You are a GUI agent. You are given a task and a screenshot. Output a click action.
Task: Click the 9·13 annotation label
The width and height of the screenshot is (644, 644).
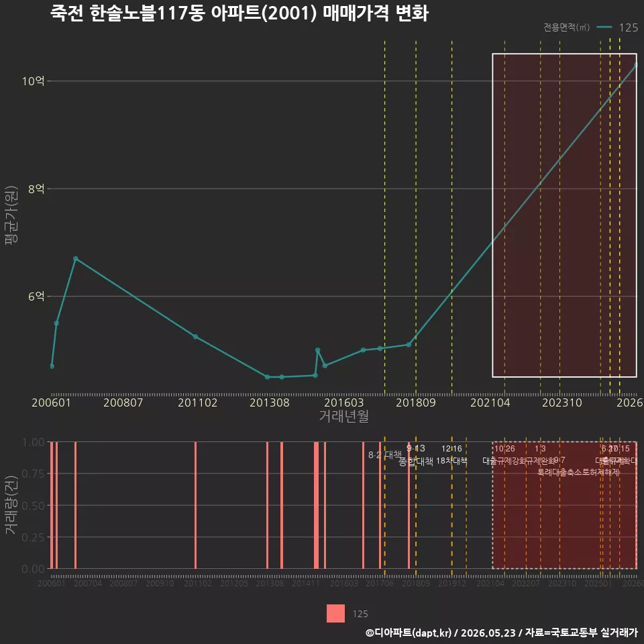[x=416, y=448]
